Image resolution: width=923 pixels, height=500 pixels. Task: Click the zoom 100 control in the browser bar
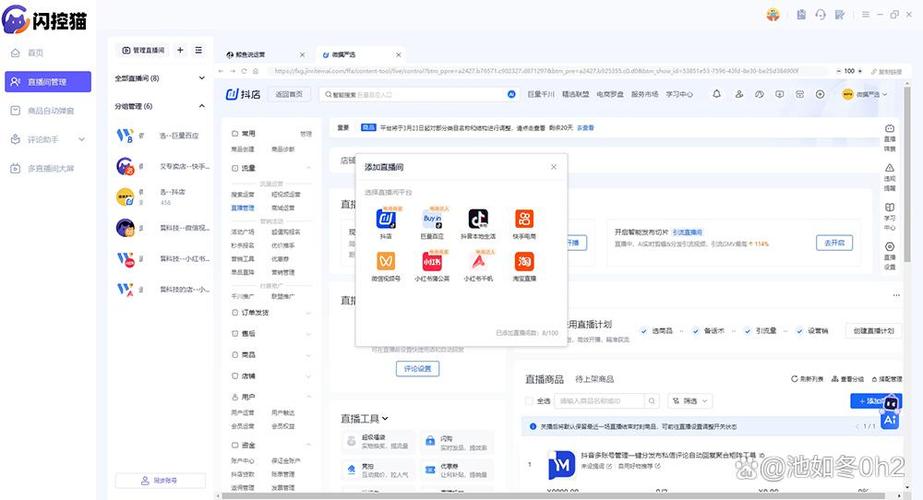point(849,71)
